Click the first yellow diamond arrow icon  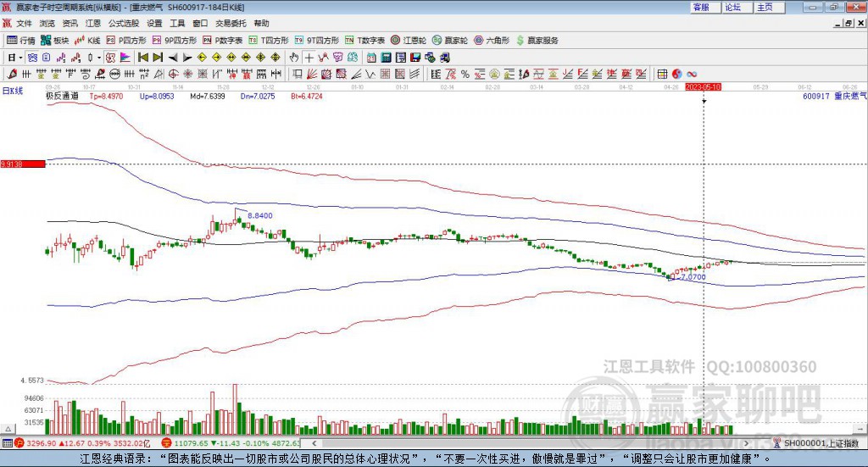coord(202,58)
